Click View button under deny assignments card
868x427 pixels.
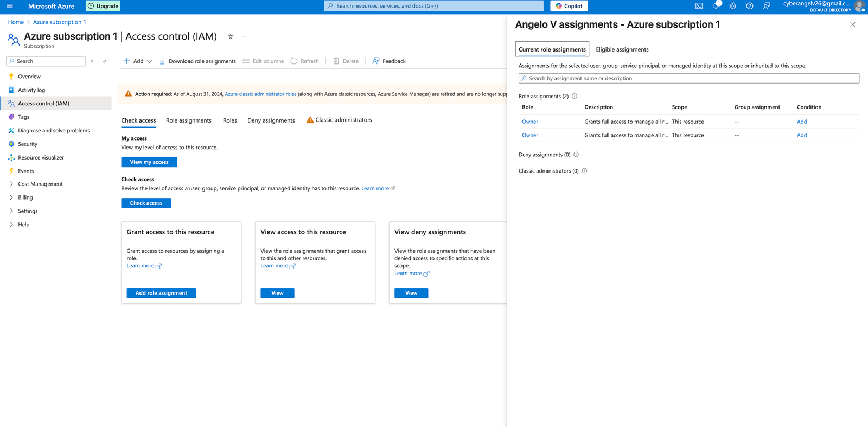[411, 293]
